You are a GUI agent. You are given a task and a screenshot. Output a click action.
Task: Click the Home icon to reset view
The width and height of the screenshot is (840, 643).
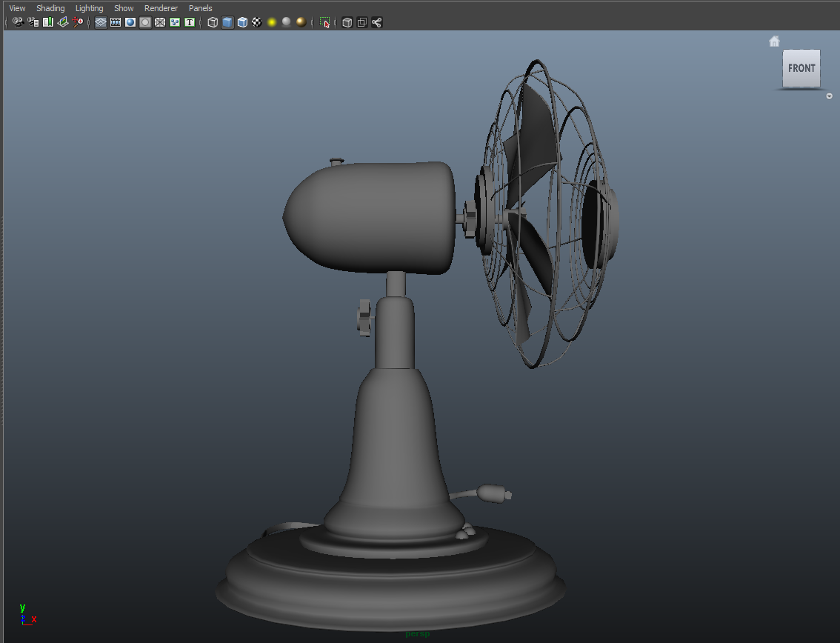[x=774, y=41]
